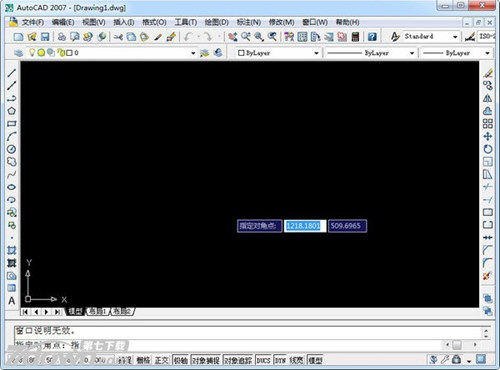Jump to first layout tab arrow
The image size is (500, 370).
tap(25, 312)
